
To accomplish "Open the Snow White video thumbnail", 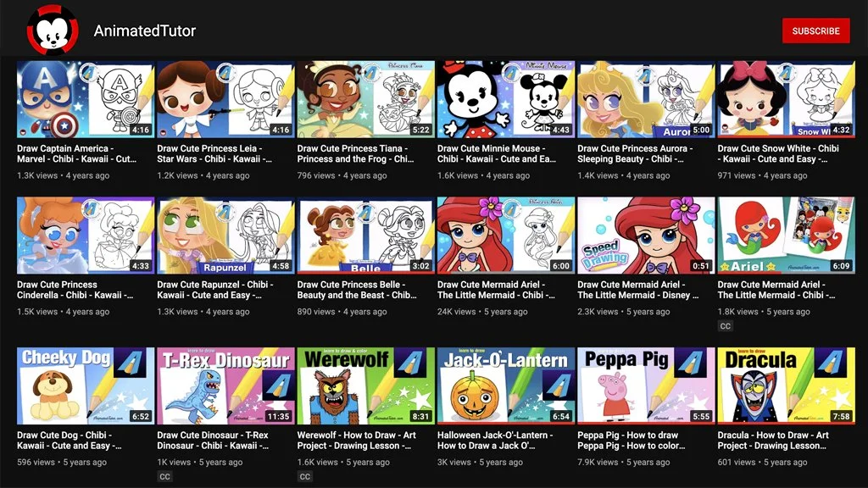I will click(x=786, y=99).
